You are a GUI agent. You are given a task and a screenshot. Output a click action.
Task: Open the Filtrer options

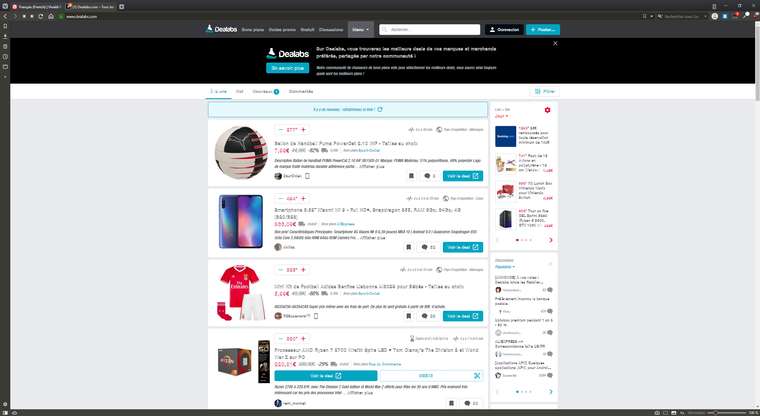point(544,91)
